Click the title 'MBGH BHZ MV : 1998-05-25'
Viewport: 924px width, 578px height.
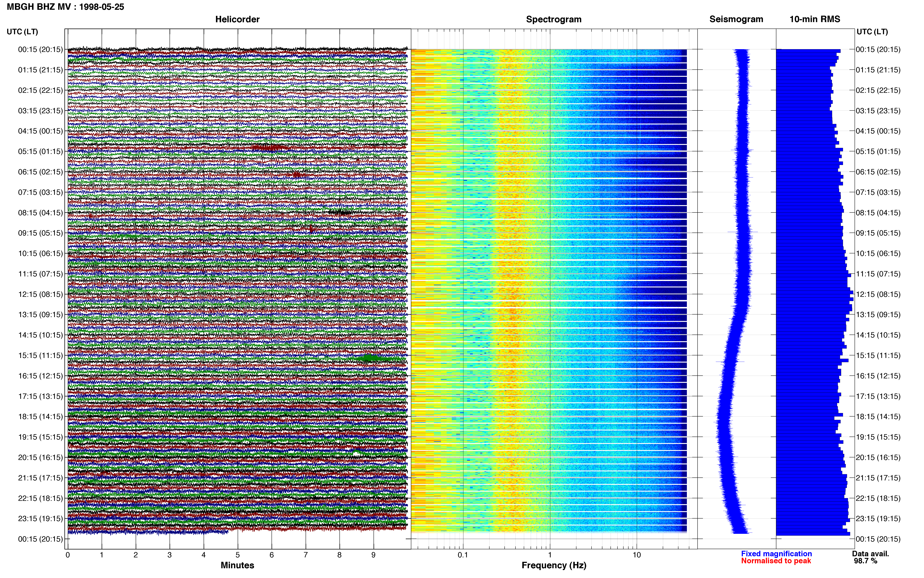coord(65,7)
